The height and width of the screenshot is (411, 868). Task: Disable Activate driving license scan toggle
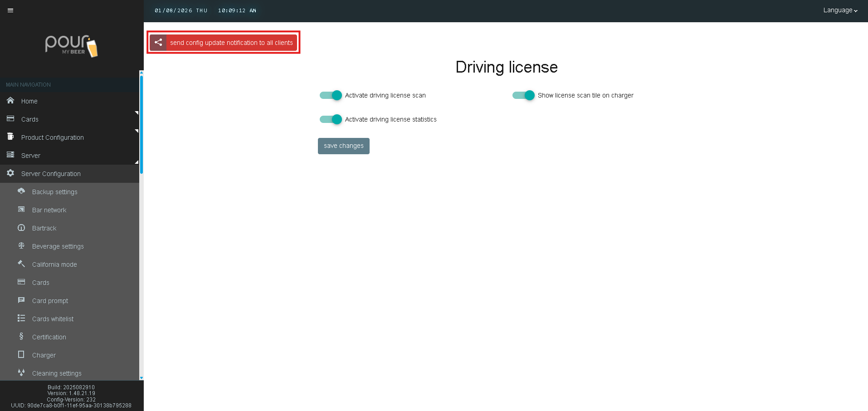coord(331,95)
